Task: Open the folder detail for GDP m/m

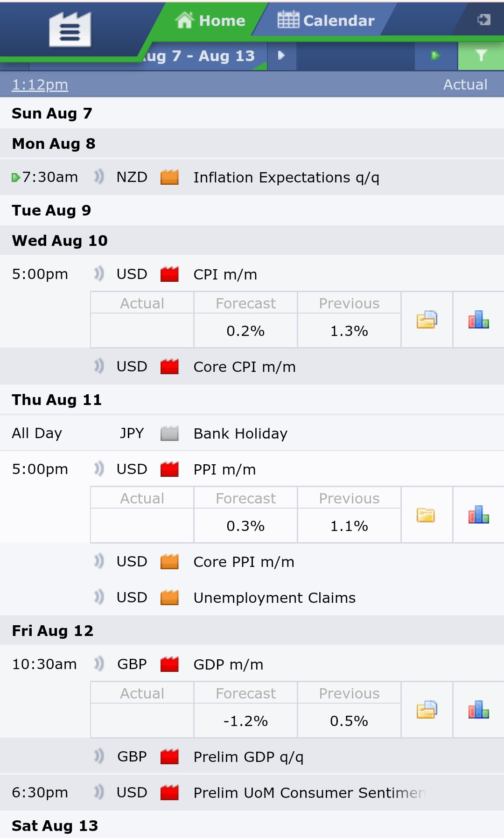Action: 427,710
